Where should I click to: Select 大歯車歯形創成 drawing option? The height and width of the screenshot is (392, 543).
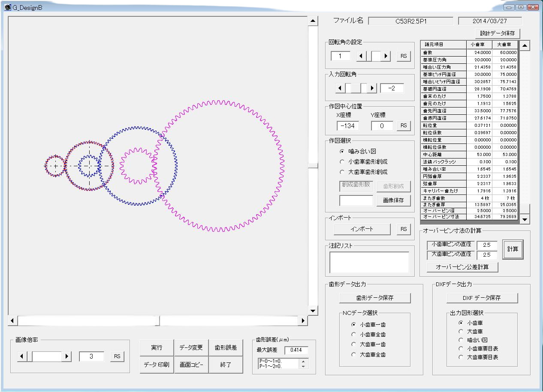(342, 172)
